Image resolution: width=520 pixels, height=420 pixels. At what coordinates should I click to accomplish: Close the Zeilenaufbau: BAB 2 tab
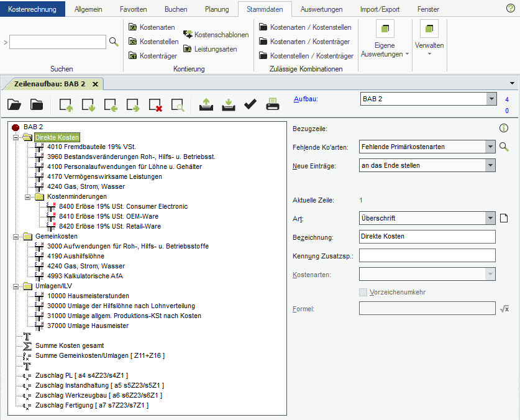95,84
